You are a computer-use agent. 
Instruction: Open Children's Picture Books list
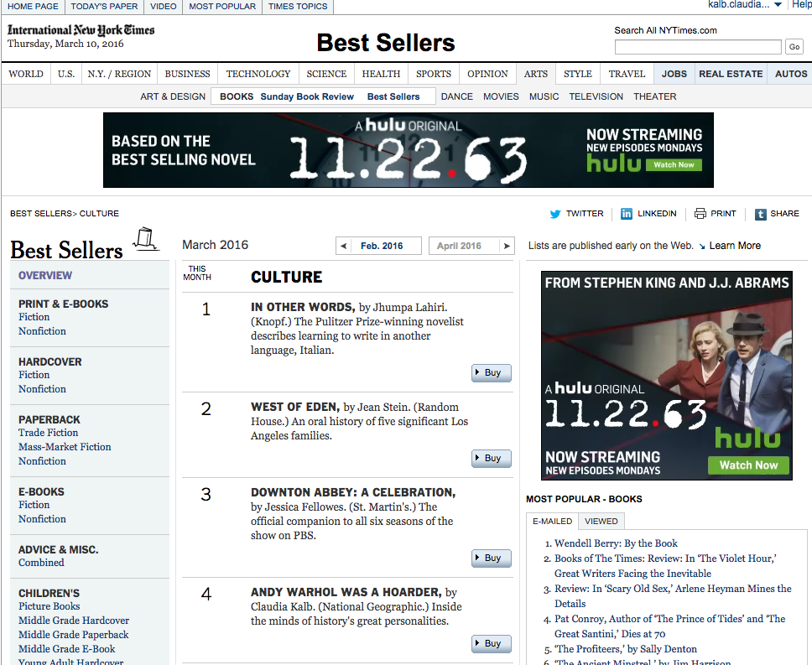tap(49, 606)
